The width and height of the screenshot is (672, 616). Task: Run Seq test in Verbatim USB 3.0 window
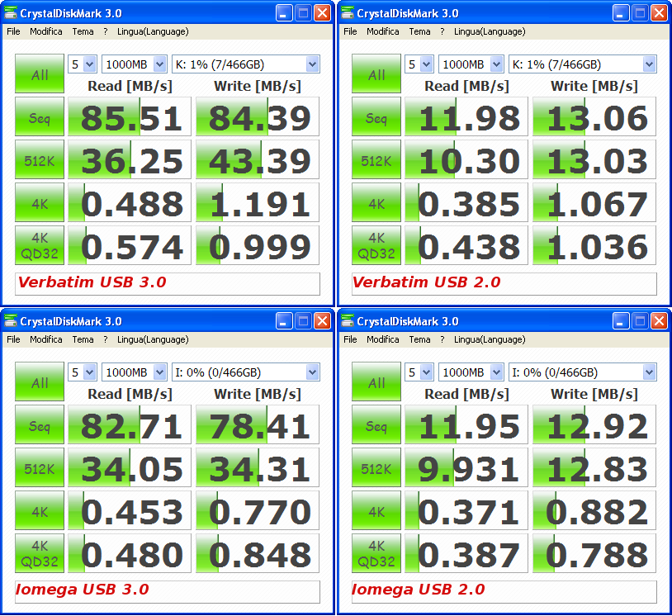click(x=40, y=116)
